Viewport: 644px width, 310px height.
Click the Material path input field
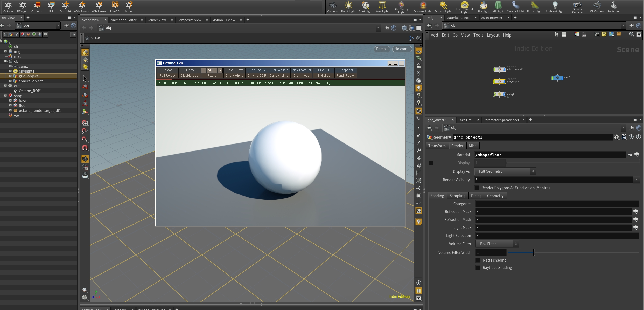pos(550,155)
